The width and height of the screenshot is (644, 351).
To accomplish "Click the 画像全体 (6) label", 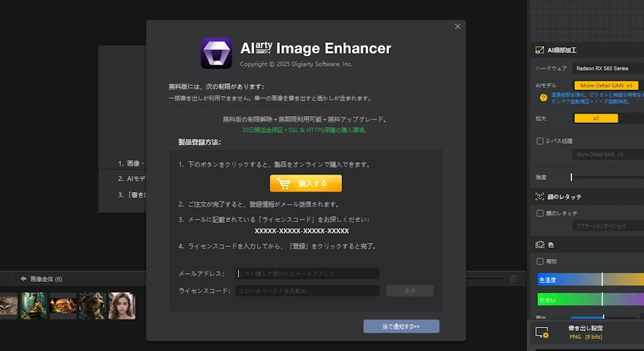I will point(46,279).
